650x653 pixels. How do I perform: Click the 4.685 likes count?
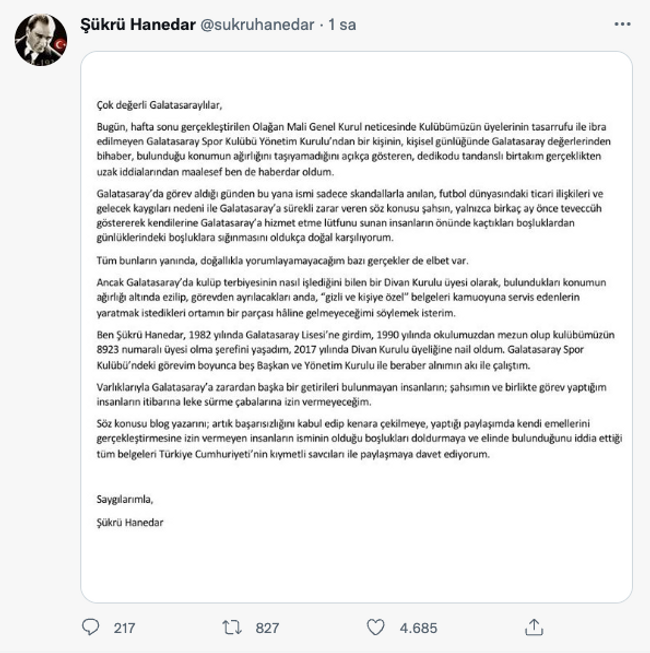click(418, 628)
